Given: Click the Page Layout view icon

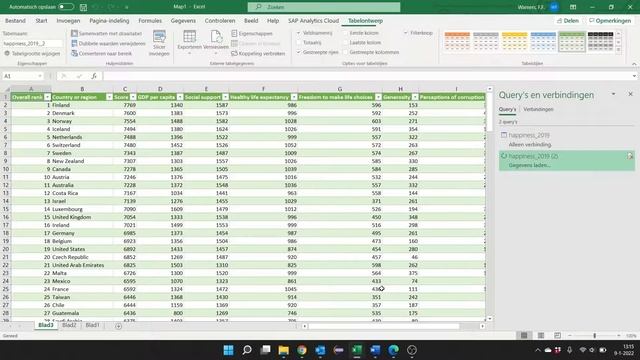Looking at the screenshot, I should point(541,336).
